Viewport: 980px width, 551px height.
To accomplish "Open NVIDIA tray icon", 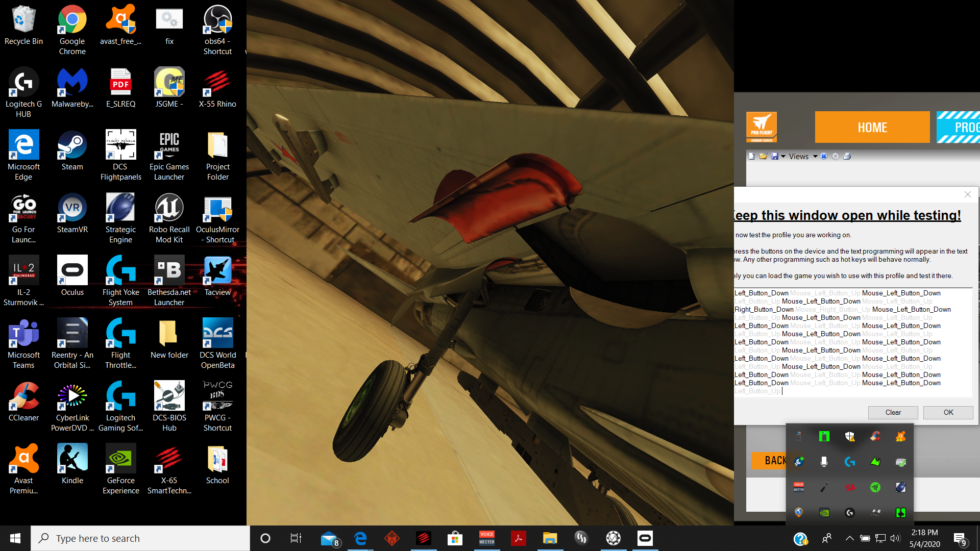I will 824,513.
